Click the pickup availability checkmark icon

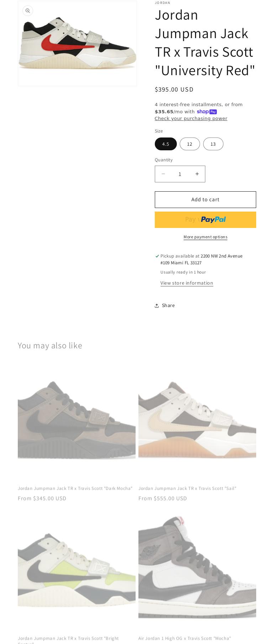pyautogui.click(x=157, y=256)
